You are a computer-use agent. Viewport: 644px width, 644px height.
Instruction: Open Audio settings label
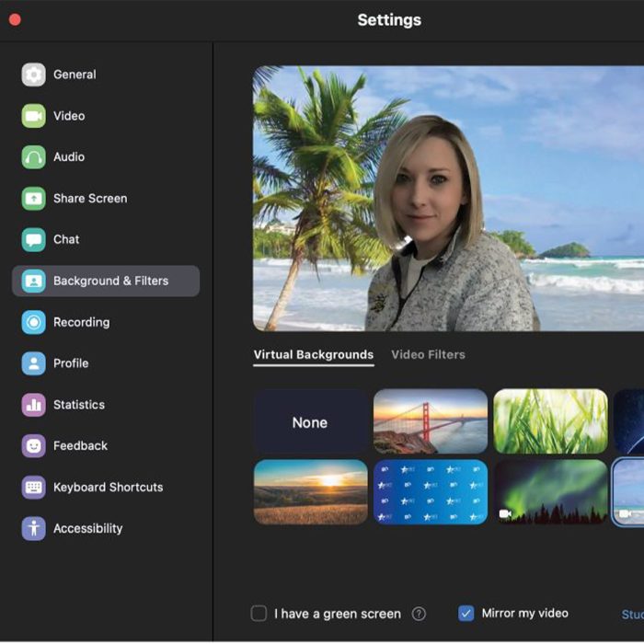click(x=69, y=157)
